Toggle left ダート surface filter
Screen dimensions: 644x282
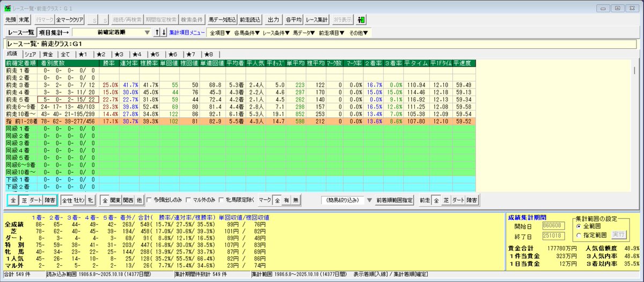(36, 199)
